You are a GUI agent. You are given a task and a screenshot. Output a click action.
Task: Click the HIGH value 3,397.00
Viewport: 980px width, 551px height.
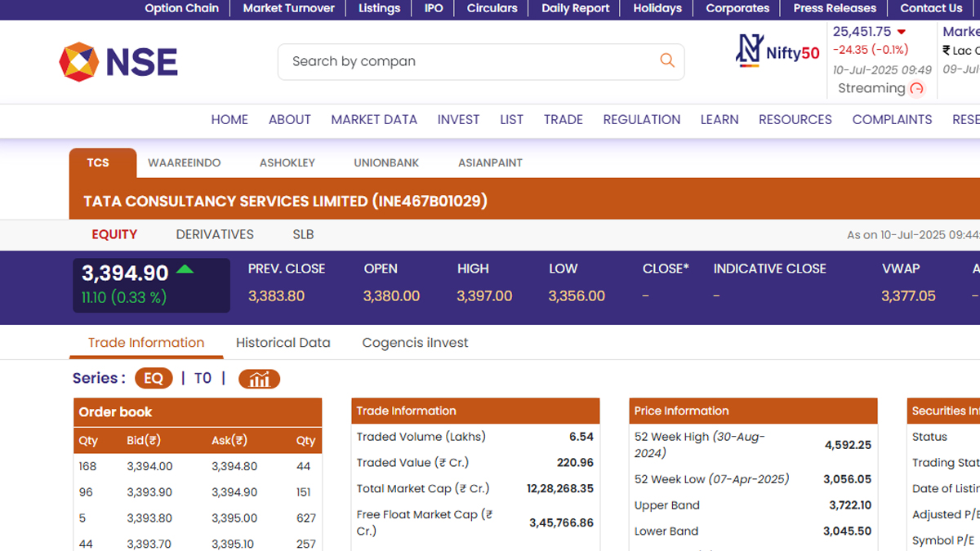point(484,296)
